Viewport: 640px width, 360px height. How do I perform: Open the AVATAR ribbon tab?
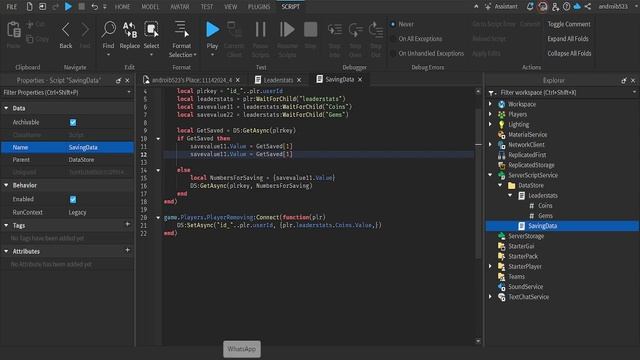click(x=180, y=7)
